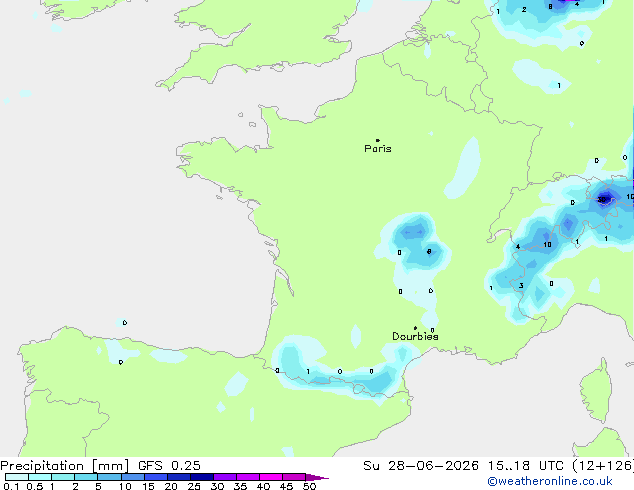
Task: Click the 'GFS 0.25' model label
Action: tap(169, 466)
